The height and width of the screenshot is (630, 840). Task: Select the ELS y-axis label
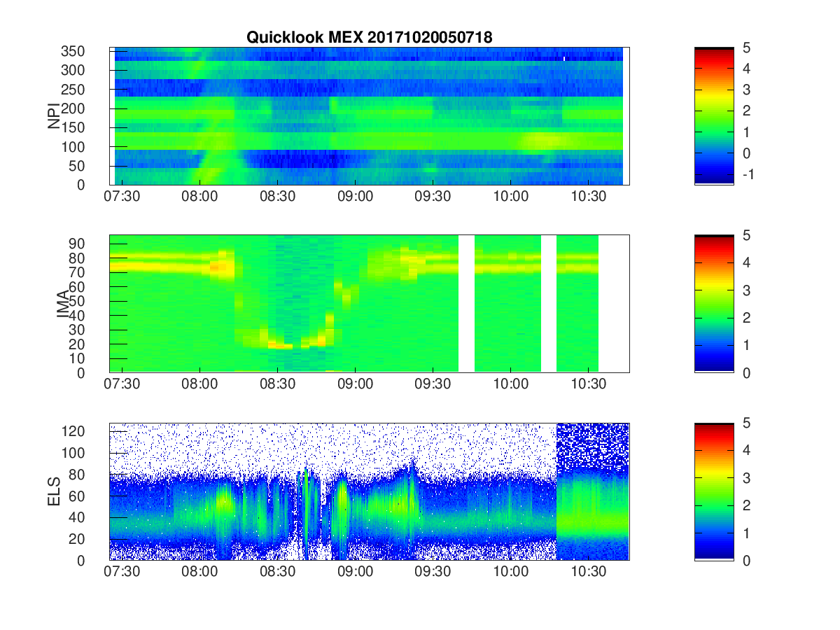point(54,491)
